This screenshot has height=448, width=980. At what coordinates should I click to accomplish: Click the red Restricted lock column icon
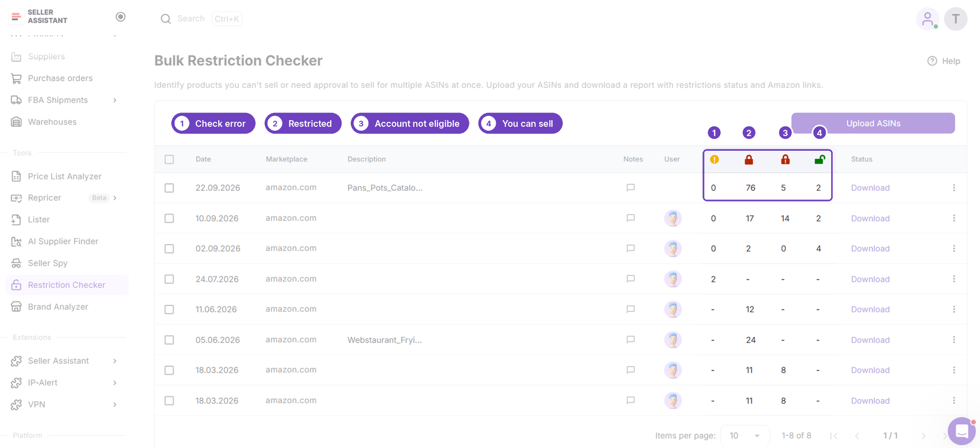[x=749, y=159]
